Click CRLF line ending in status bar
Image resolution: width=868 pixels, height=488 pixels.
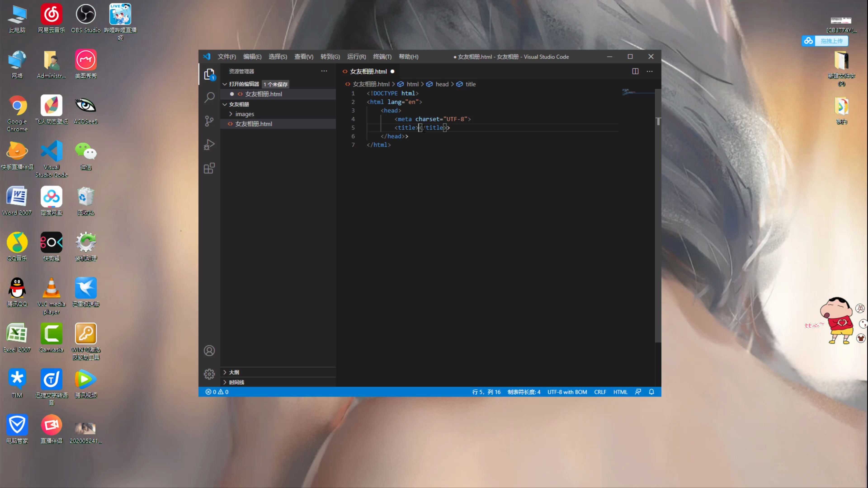point(599,392)
